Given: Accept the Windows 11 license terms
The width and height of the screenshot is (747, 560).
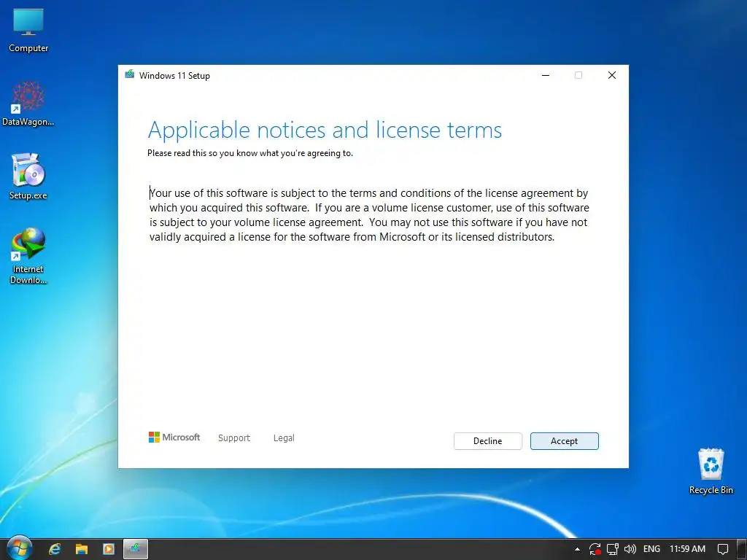Looking at the screenshot, I should (564, 441).
